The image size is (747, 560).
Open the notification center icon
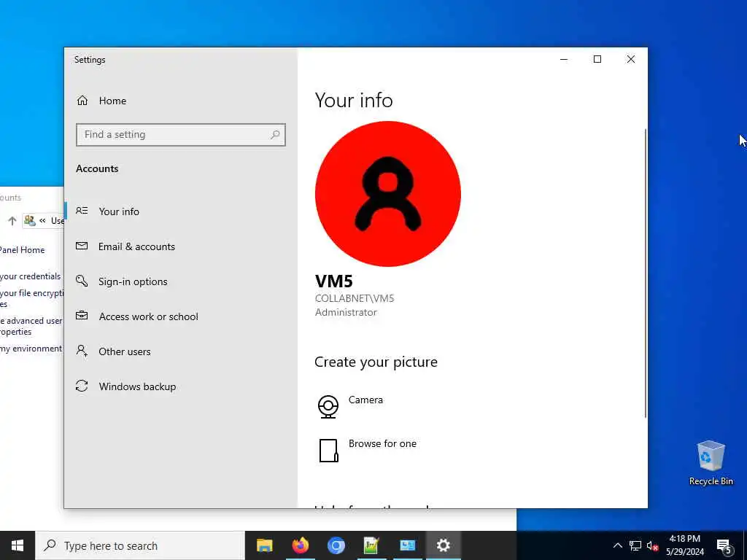(724, 546)
